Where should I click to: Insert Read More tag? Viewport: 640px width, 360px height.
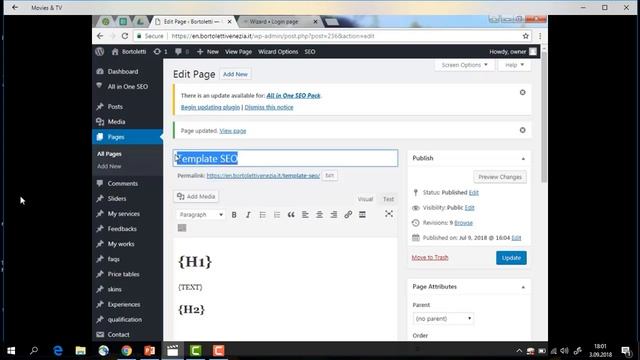coord(362,215)
